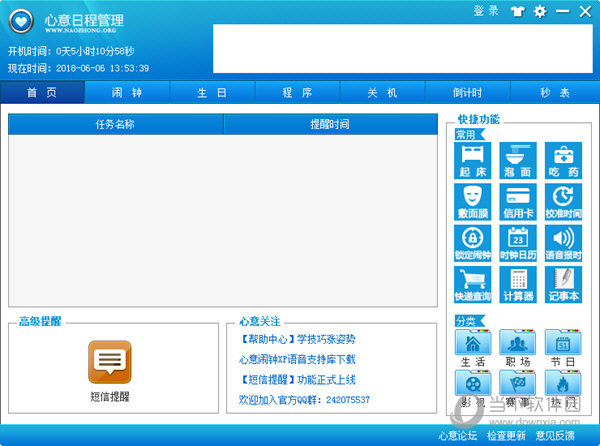The height and width of the screenshot is (446, 600).
Task: Switch to the 闹钟 tab
Action: (127, 93)
